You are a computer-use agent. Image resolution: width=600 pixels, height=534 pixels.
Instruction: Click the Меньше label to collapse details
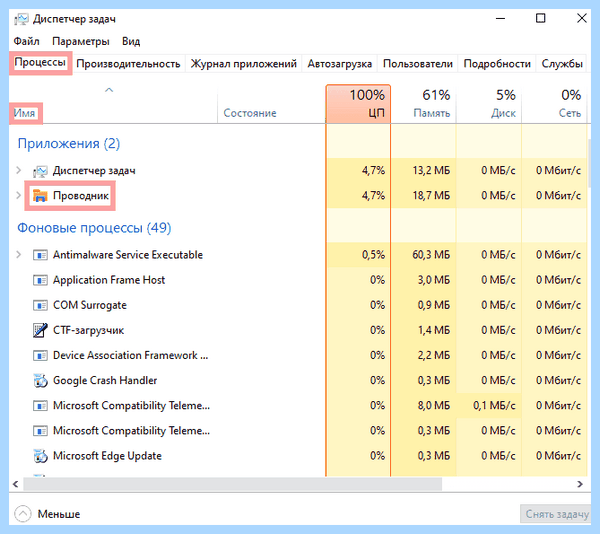click(x=59, y=514)
